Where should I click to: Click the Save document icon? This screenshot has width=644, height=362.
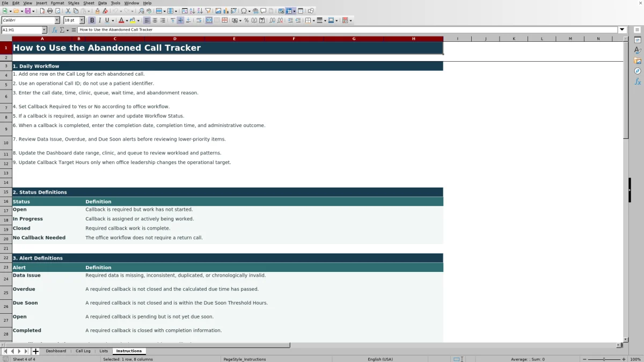pos(27,11)
